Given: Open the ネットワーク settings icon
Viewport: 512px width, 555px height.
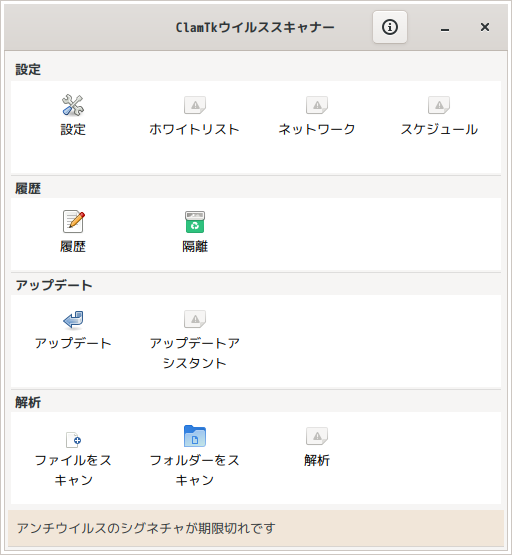Looking at the screenshot, I should (x=317, y=105).
